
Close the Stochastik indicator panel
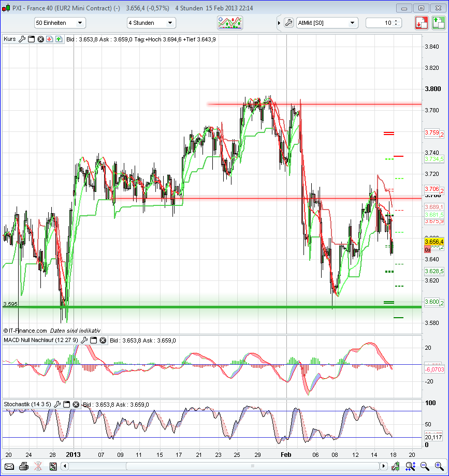tap(76, 405)
